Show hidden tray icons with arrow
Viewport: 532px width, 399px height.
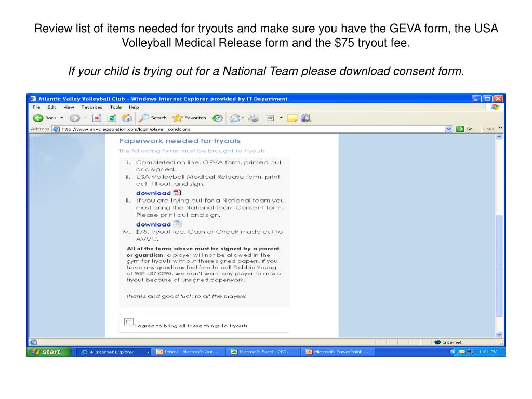point(453,352)
